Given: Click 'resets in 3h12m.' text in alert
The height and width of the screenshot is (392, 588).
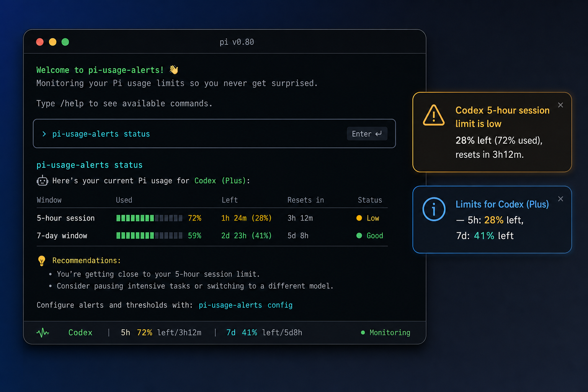Looking at the screenshot, I should (490, 155).
